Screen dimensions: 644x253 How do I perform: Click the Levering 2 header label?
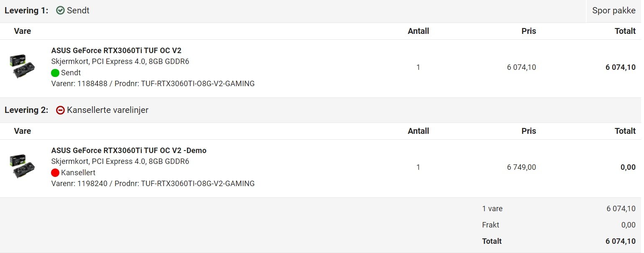pyautogui.click(x=26, y=110)
